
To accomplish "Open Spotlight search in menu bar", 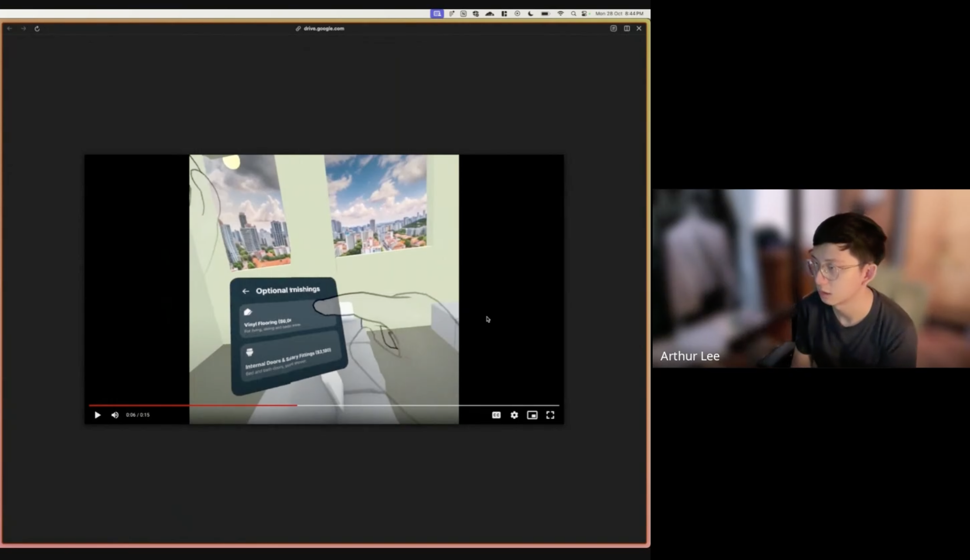I will [x=573, y=13].
